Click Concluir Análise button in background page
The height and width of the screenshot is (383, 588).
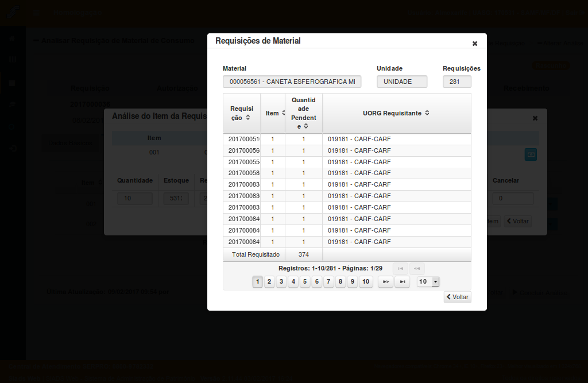(540, 293)
